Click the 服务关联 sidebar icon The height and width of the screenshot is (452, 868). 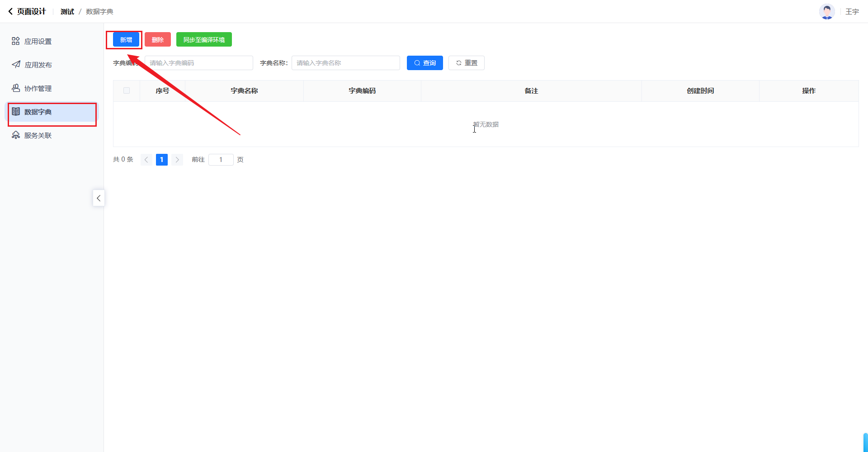tap(16, 135)
